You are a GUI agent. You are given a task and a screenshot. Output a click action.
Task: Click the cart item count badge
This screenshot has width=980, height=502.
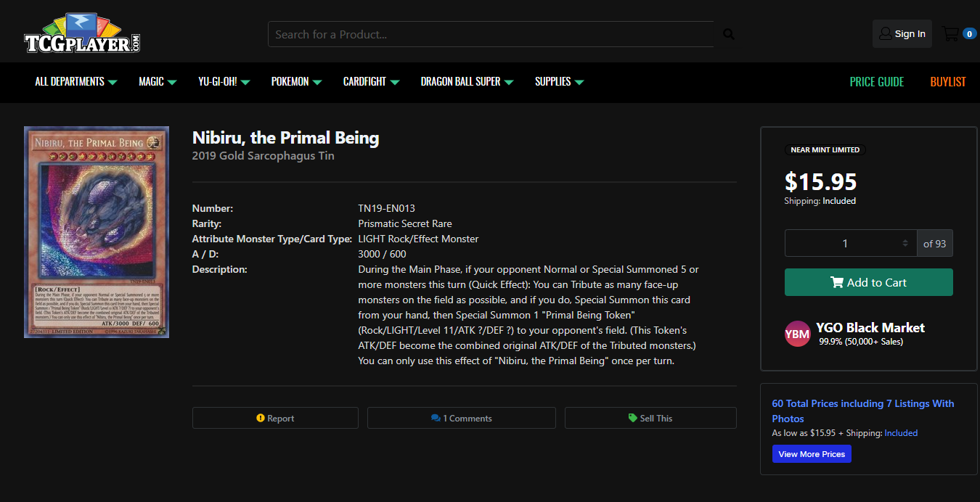969,33
